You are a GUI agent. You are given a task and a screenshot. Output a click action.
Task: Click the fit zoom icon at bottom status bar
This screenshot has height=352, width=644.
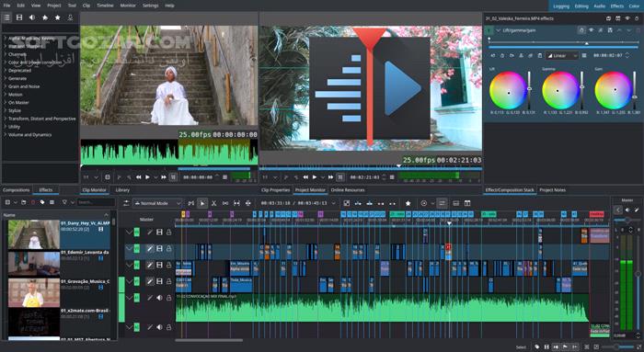587,347
